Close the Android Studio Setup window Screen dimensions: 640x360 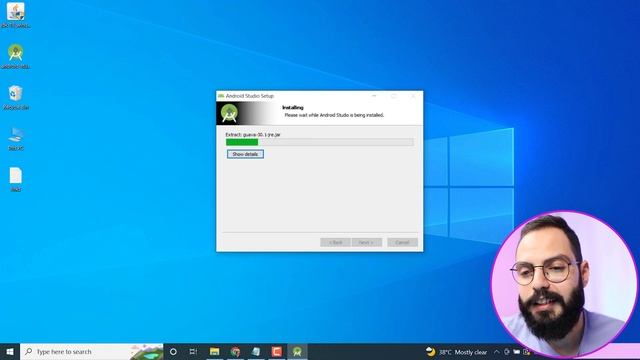413,96
